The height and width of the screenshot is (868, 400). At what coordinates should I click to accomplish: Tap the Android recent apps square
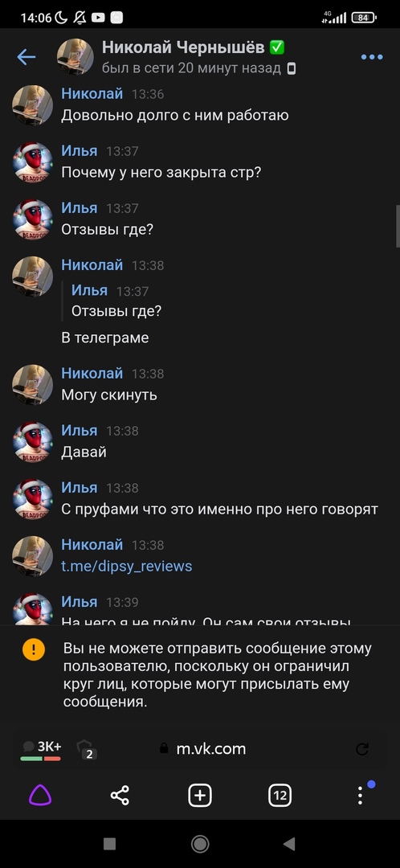coord(109,844)
